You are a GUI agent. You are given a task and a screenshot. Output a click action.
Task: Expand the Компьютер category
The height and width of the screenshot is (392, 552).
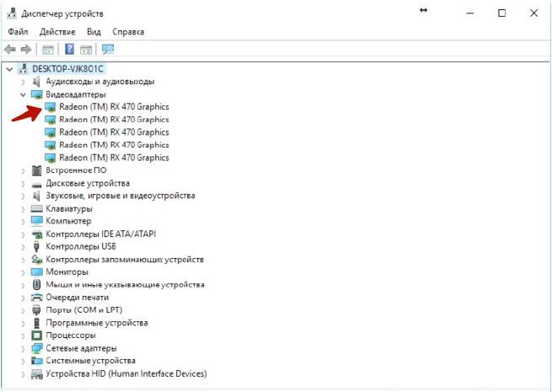coord(24,222)
